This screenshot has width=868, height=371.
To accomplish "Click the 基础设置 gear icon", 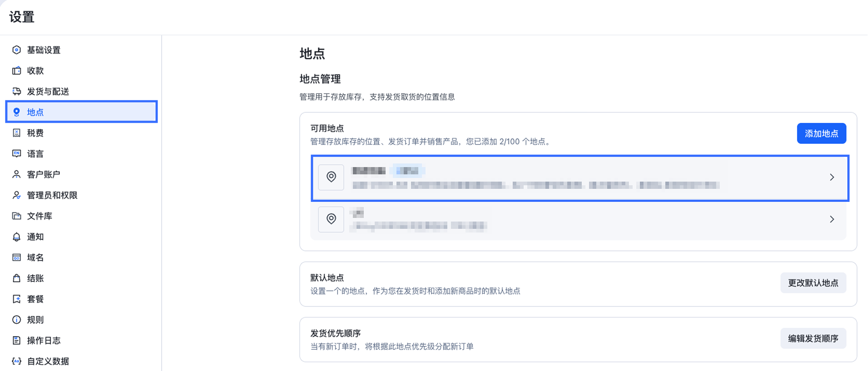I will (x=16, y=50).
